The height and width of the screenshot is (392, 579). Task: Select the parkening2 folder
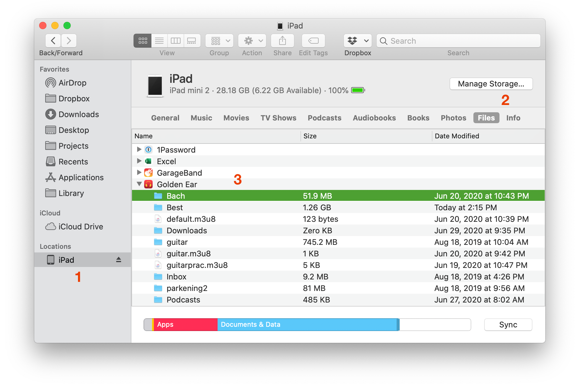click(338, 288)
